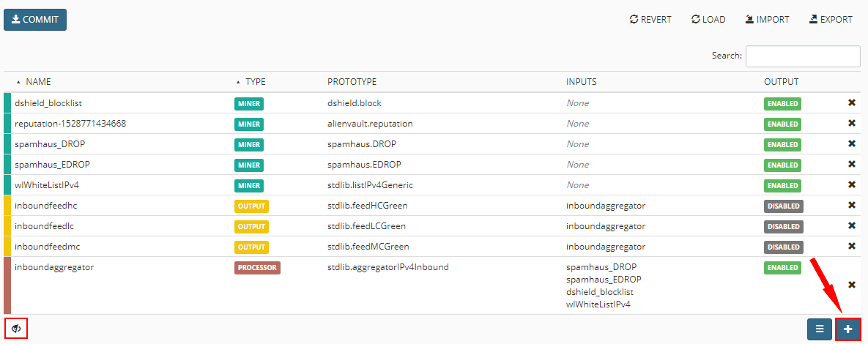Click the PROTOTYPE column header
Viewport: 868px width, 344px height.
click(x=352, y=82)
